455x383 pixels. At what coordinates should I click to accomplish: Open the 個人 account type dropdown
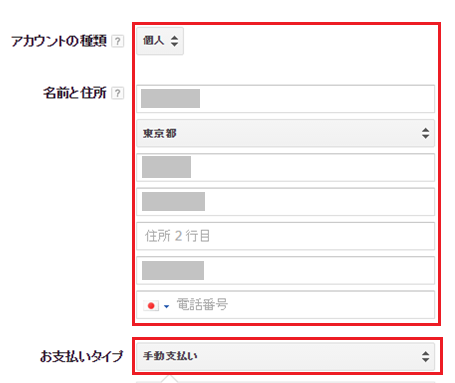pos(160,41)
